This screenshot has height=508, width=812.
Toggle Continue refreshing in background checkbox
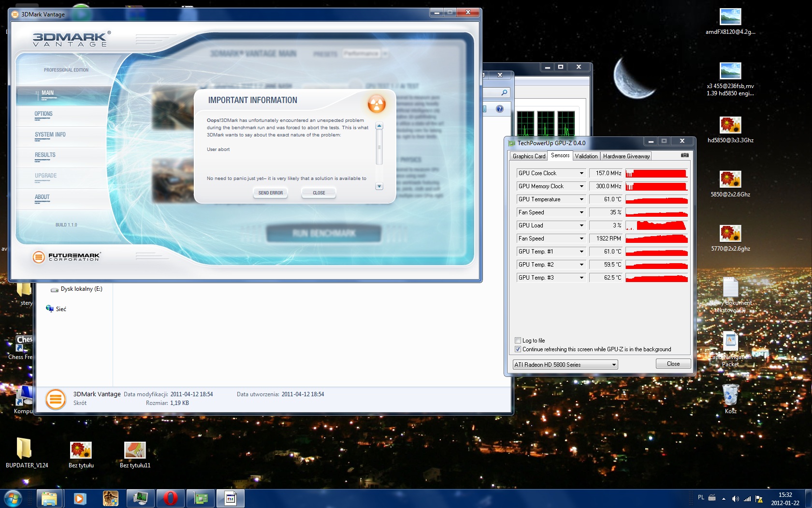pos(518,349)
